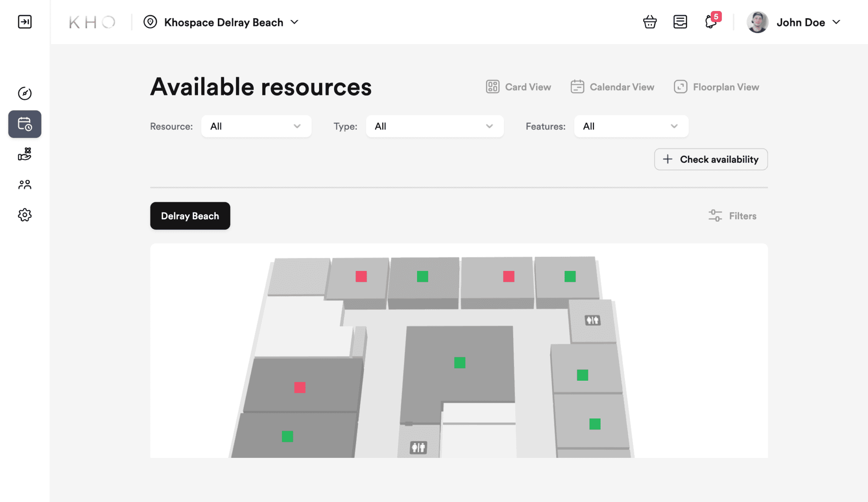
Task: Open the messages list icon
Action: 680,22
